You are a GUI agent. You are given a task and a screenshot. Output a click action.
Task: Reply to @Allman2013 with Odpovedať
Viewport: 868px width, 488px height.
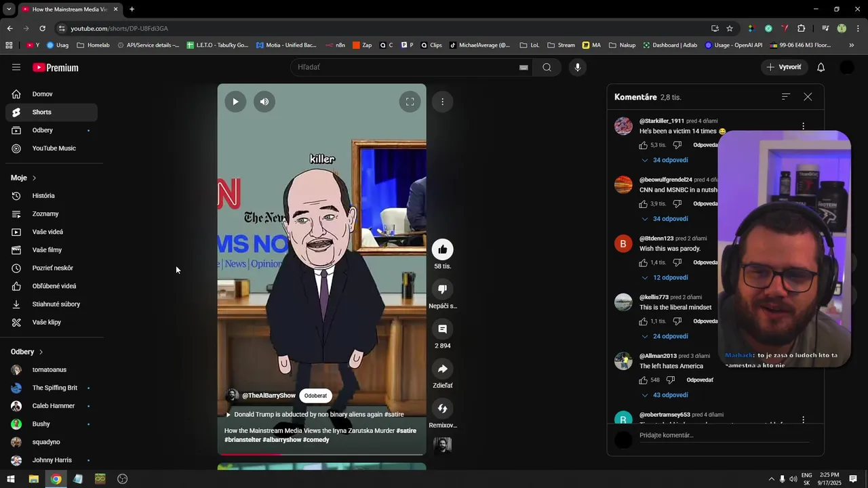(700, 380)
